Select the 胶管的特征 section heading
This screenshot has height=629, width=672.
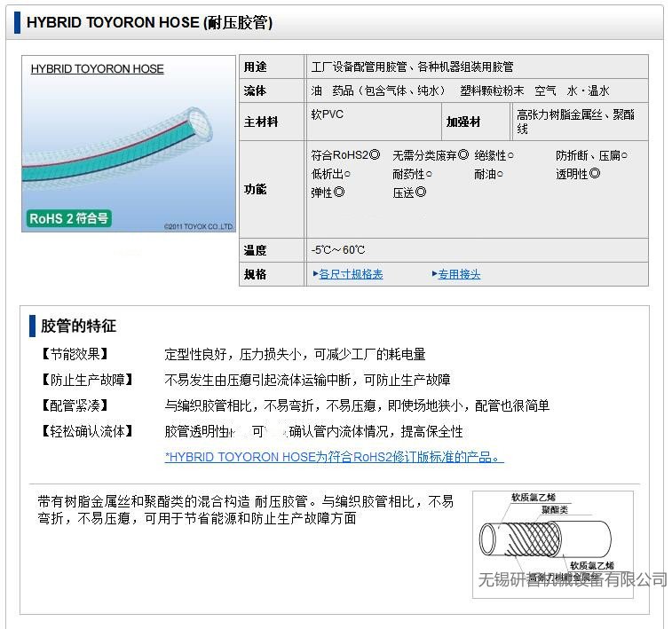[78, 326]
